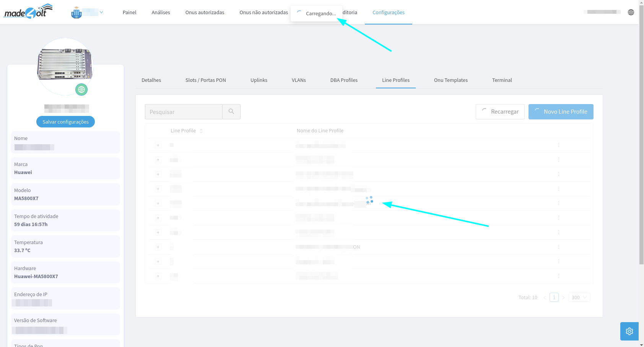The width and height of the screenshot is (644, 347).
Task: Open the OLT selector dropdown chevron
Action: tap(101, 12)
